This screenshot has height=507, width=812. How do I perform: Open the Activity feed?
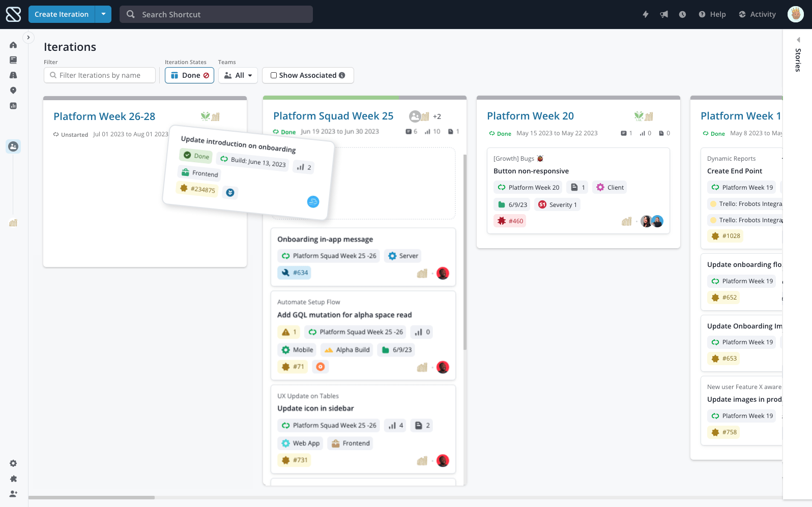click(x=757, y=14)
